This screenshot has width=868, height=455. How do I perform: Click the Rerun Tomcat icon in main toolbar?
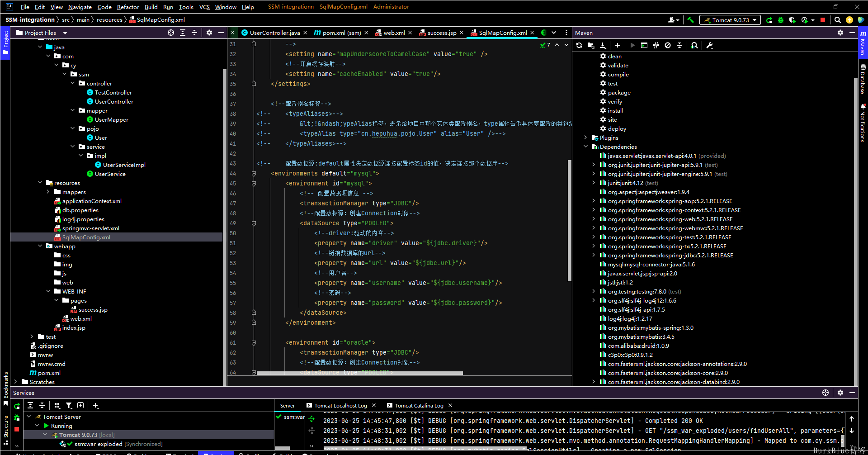click(x=769, y=20)
